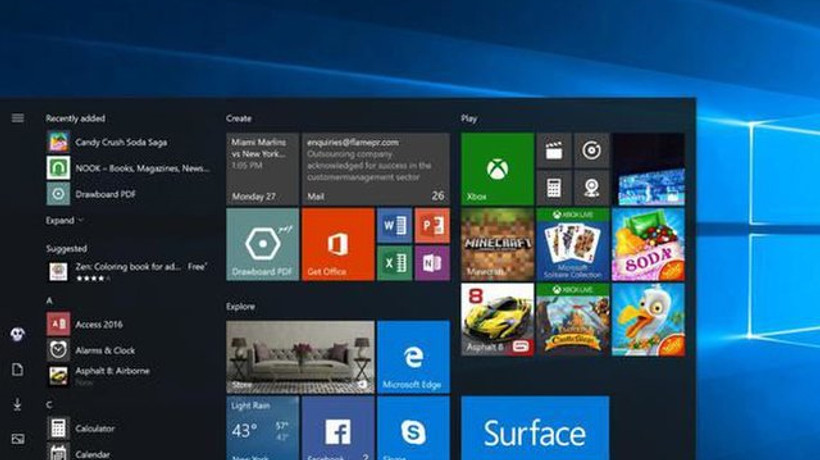Open the Movies & TV small tile
This screenshot has width=820, height=460.
coord(554,150)
